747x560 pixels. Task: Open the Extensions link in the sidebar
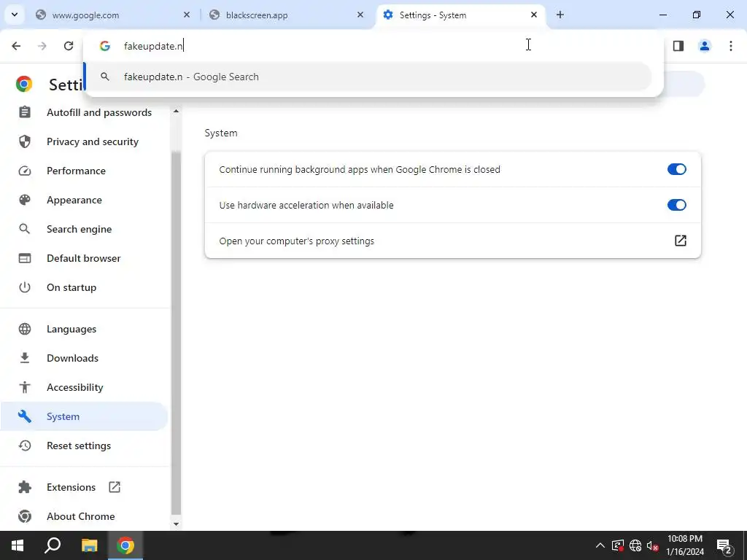pyautogui.click(x=71, y=487)
